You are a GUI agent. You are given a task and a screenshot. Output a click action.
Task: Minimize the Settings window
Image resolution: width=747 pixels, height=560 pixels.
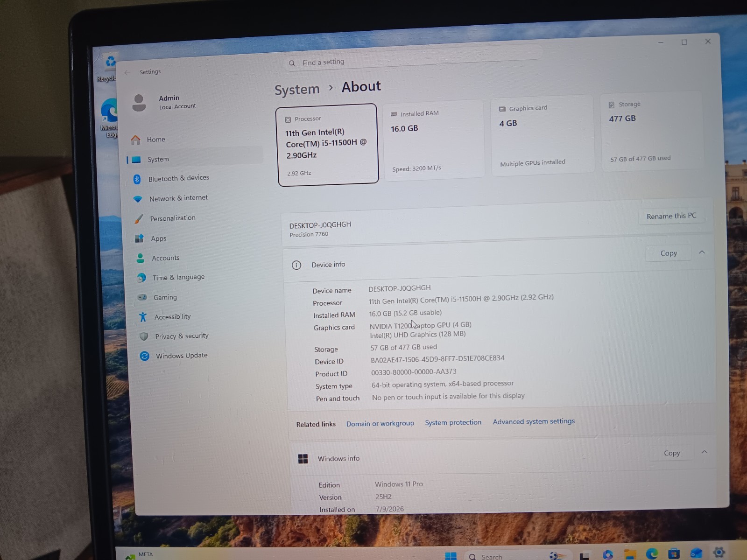point(661,43)
